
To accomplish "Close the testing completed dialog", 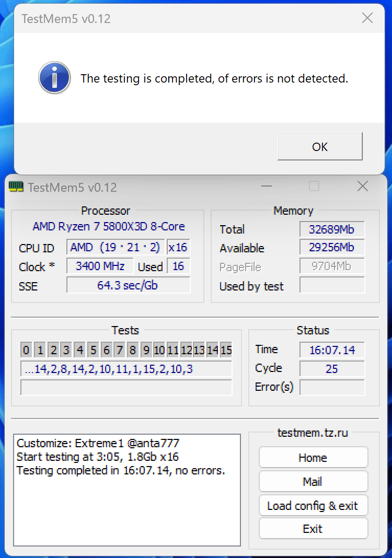I will [367, 18].
